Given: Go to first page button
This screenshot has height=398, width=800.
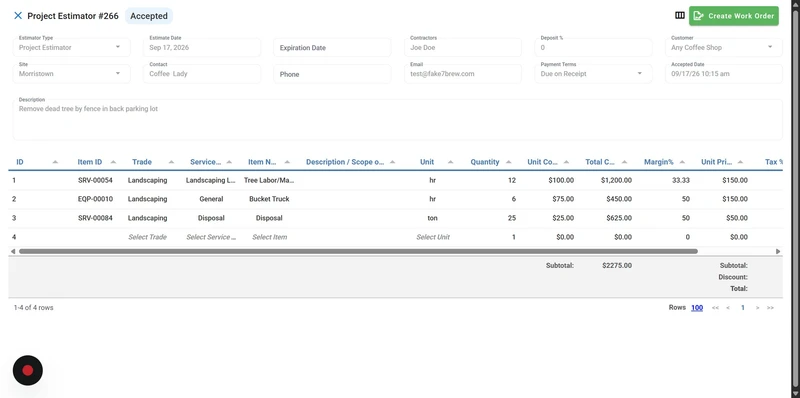Looking at the screenshot, I should [715, 308].
